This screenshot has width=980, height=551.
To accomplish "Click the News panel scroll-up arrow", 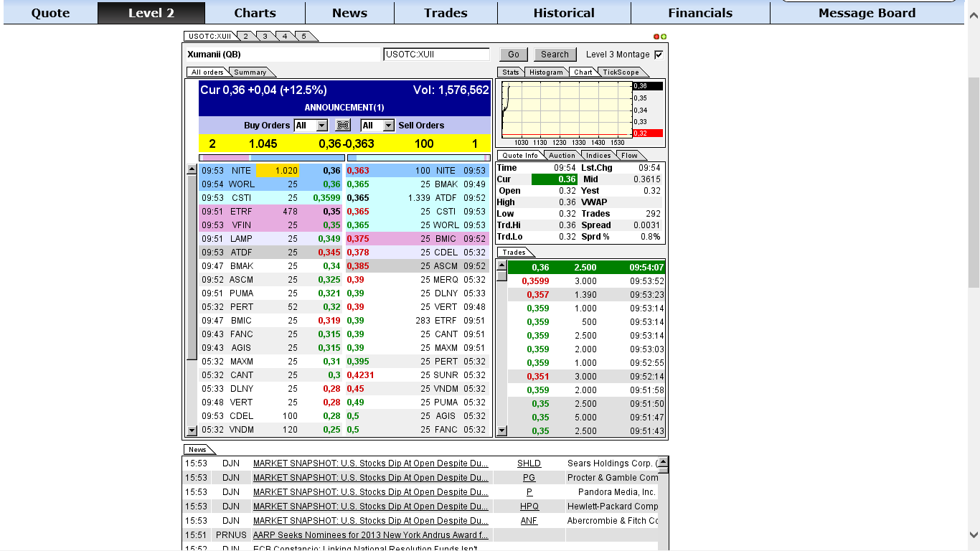I will pos(663,462).
